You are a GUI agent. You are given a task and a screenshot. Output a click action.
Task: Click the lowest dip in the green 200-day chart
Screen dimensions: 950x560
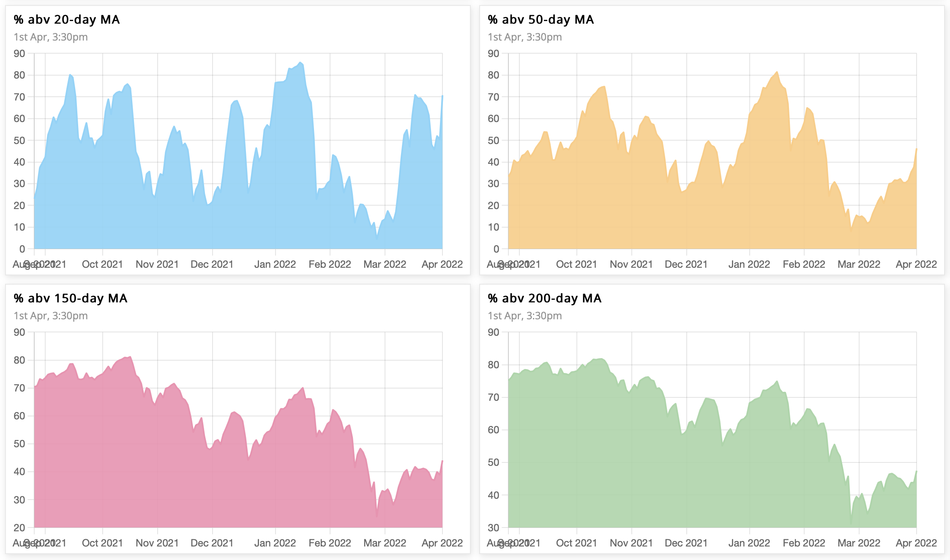click(851, 524)
